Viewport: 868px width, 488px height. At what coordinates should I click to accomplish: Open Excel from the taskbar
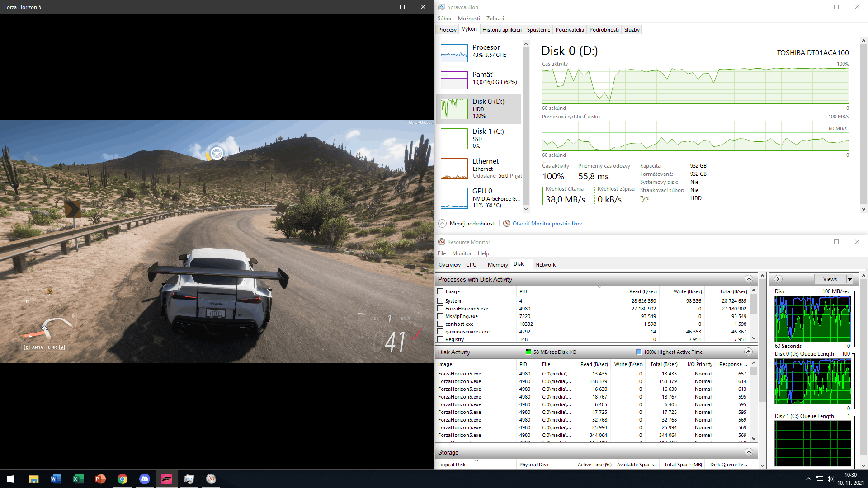(78, 479)
